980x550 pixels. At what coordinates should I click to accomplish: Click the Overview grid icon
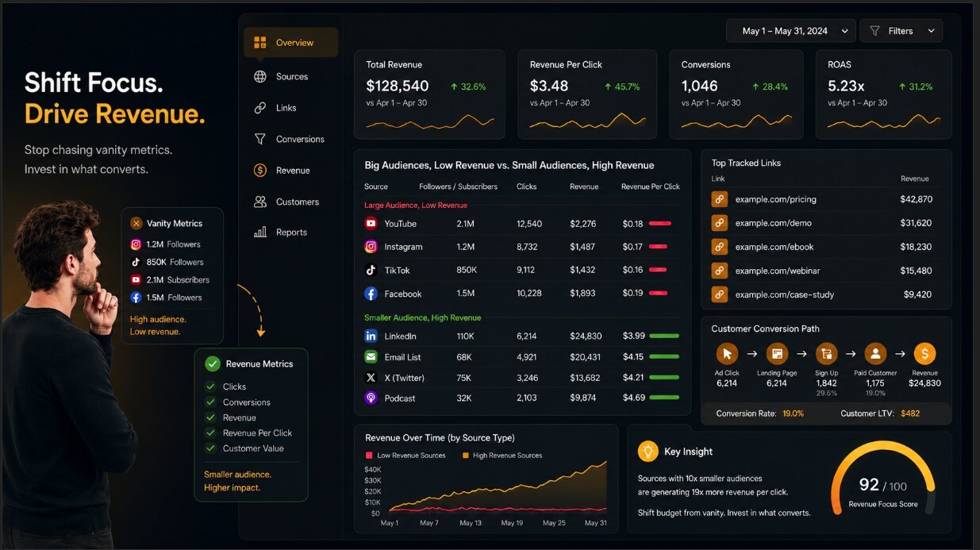[260, 43]
